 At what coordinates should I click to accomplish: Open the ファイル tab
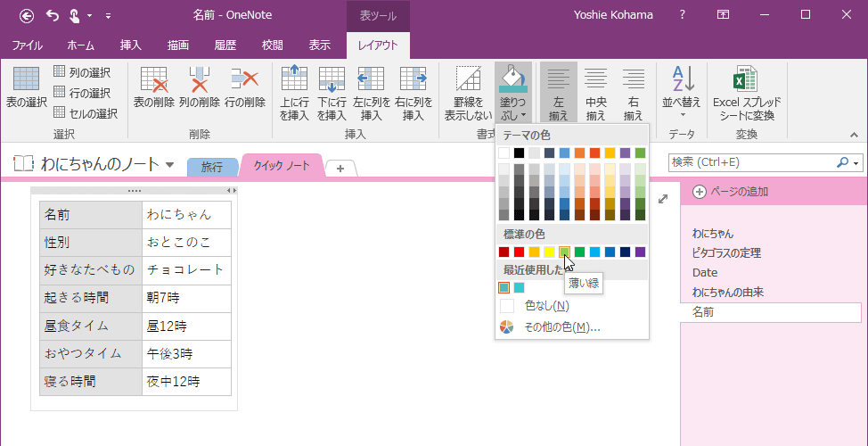(27, 45)
